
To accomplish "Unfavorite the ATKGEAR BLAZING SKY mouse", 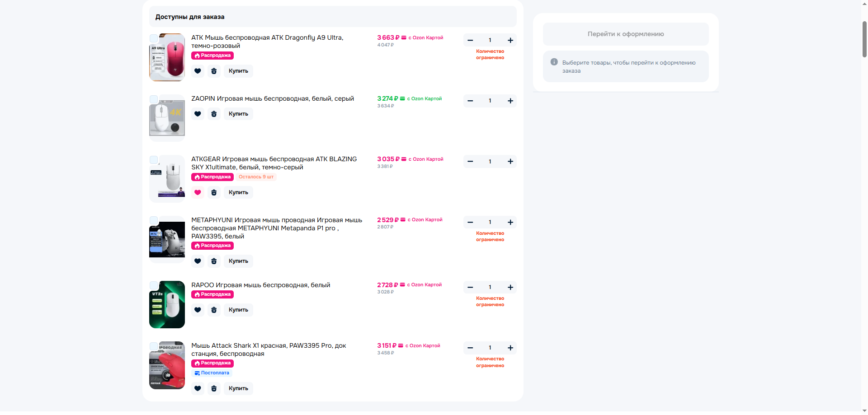I will (x=198, y=192).
